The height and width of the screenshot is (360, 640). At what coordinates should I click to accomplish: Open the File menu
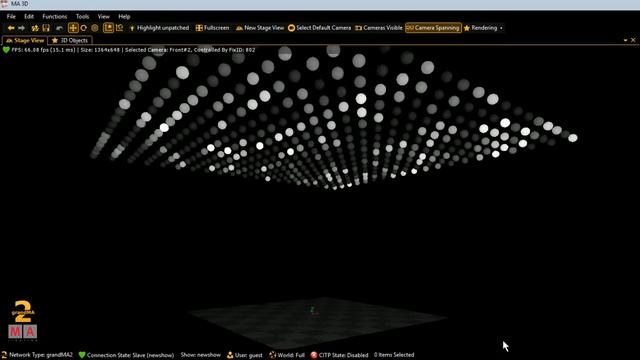(x=11, y=17)
